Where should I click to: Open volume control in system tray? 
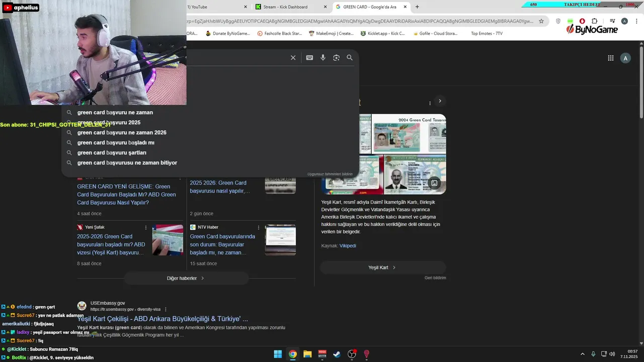coord(612,354)
